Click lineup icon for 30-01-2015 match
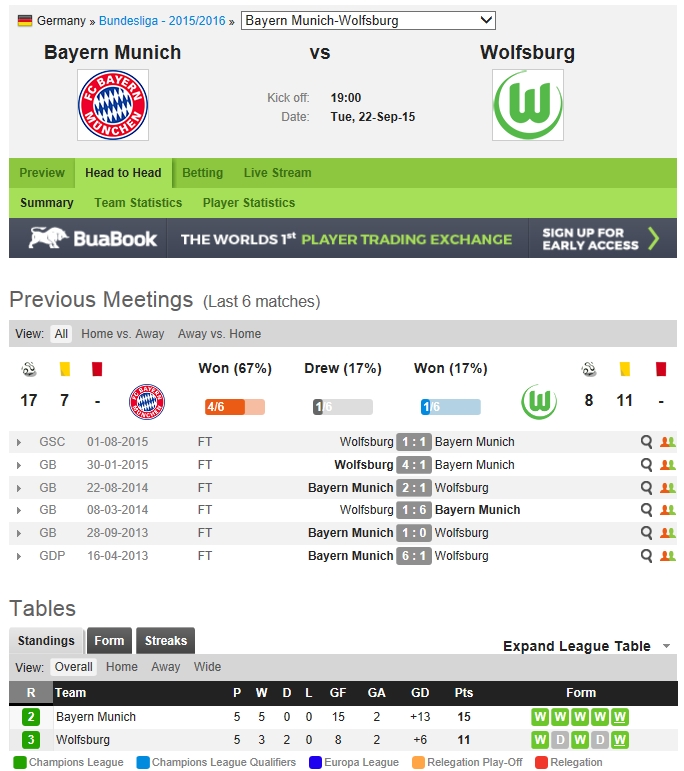 (667, 465)
